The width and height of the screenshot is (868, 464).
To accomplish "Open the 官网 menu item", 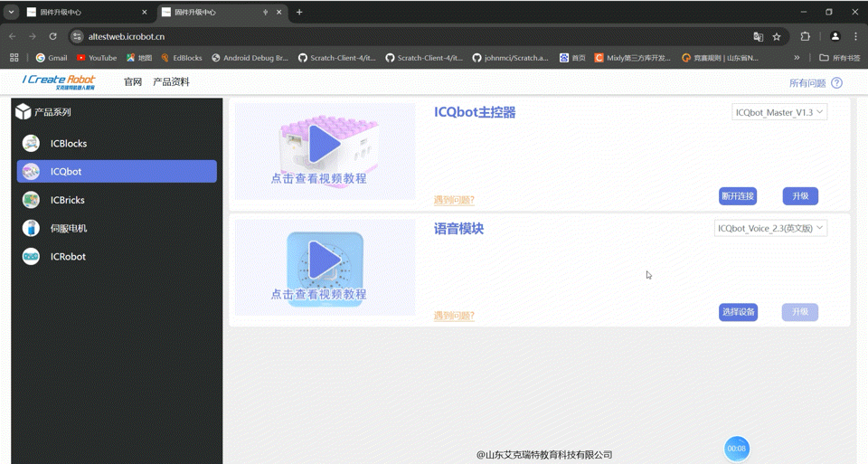I will tap(133, 82).
